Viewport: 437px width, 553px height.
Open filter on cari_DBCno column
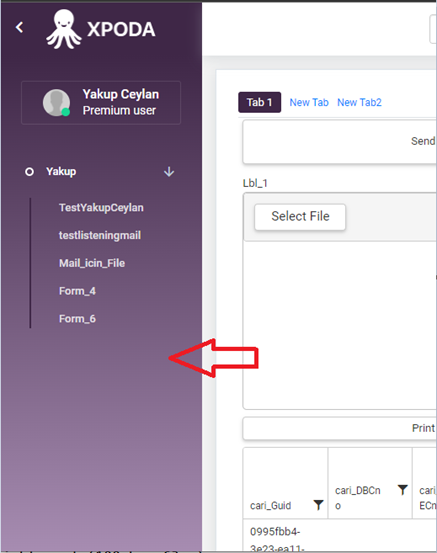point(402,490)
